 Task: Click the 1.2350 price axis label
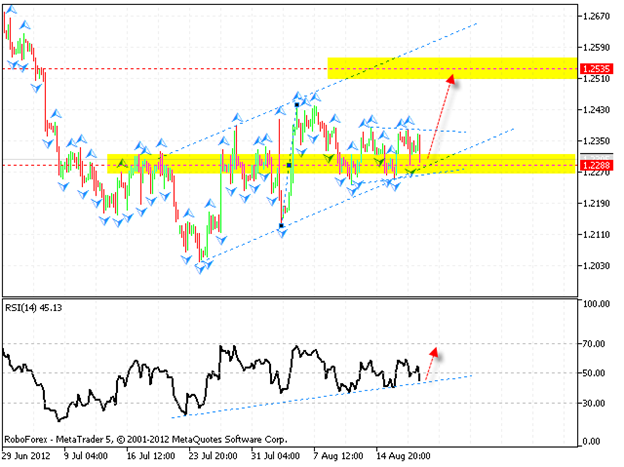pos(596,141)
